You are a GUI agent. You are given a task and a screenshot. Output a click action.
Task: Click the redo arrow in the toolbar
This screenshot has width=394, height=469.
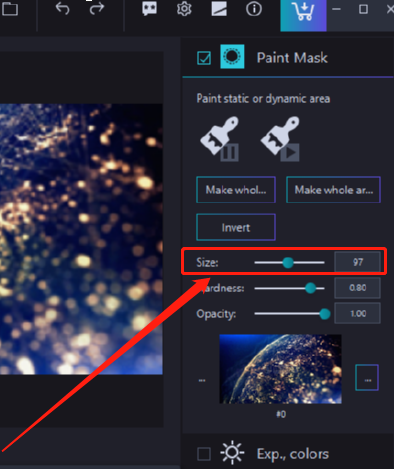97,8
